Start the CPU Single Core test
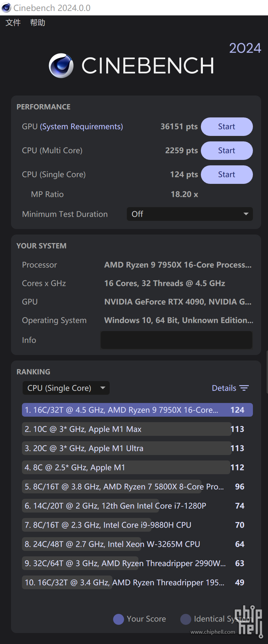This screenshot has width=268, height=644. tap(227, 175)
